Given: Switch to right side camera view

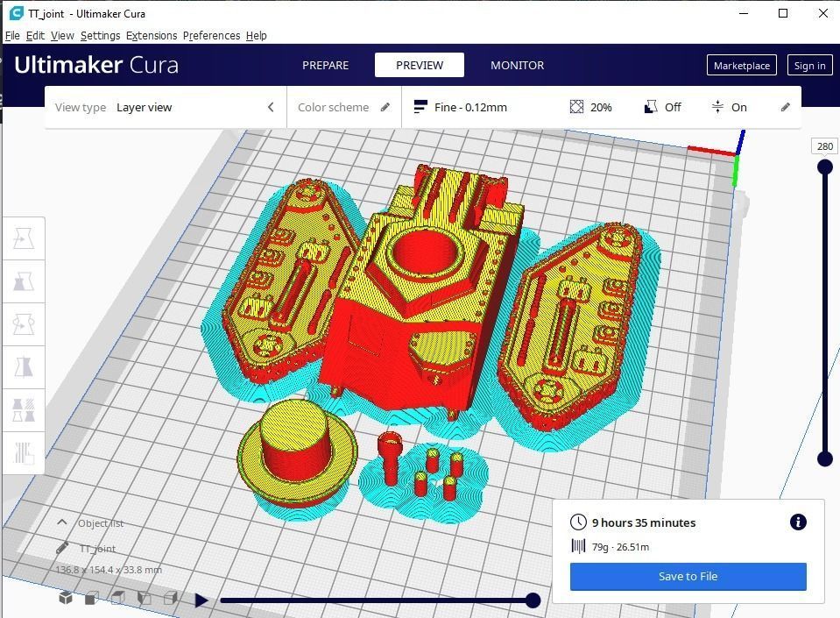Looking at the screenshot, I should (170, 598).
